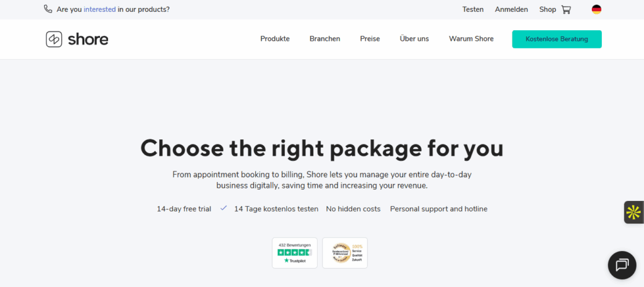
Task: Select the German flag language icon
Action: [x=596, y=9]
